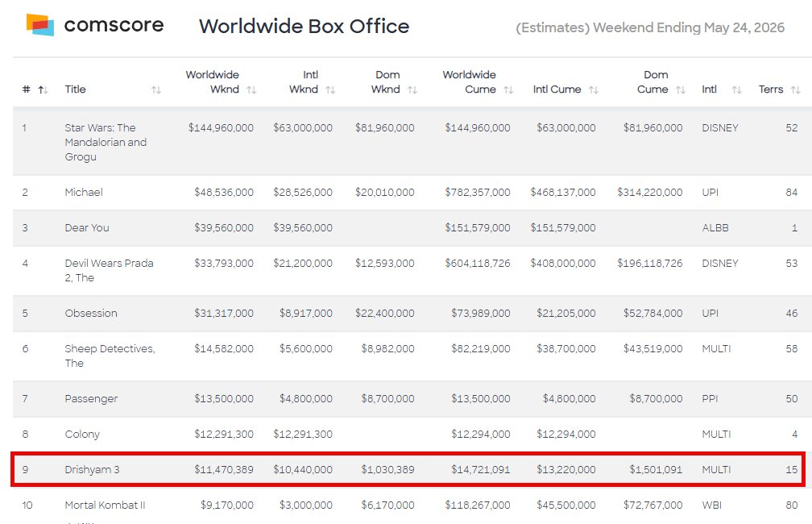
Task: Click Dear You's $151,579,000 intl cume
Action: (x=563, y=227)
